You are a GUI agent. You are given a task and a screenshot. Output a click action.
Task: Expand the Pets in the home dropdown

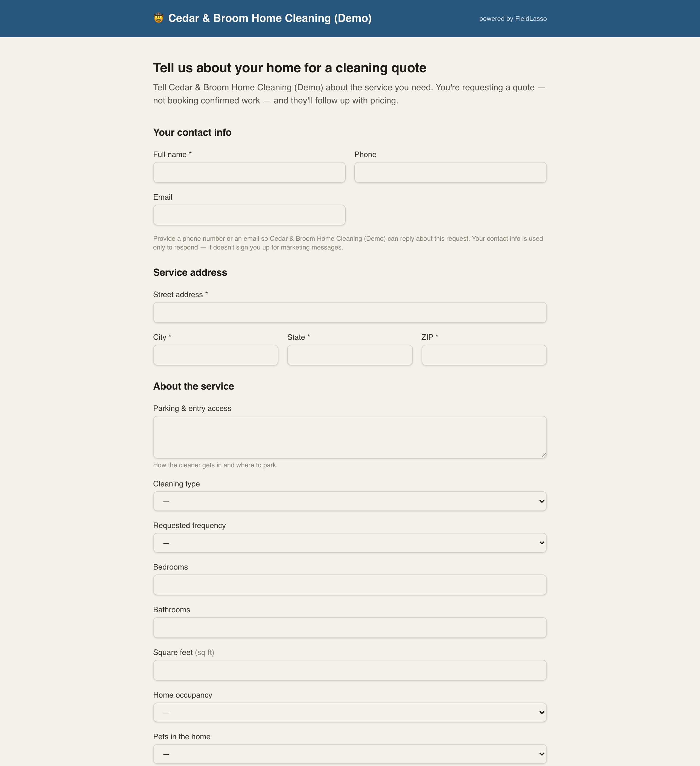(x=350, y=754)
